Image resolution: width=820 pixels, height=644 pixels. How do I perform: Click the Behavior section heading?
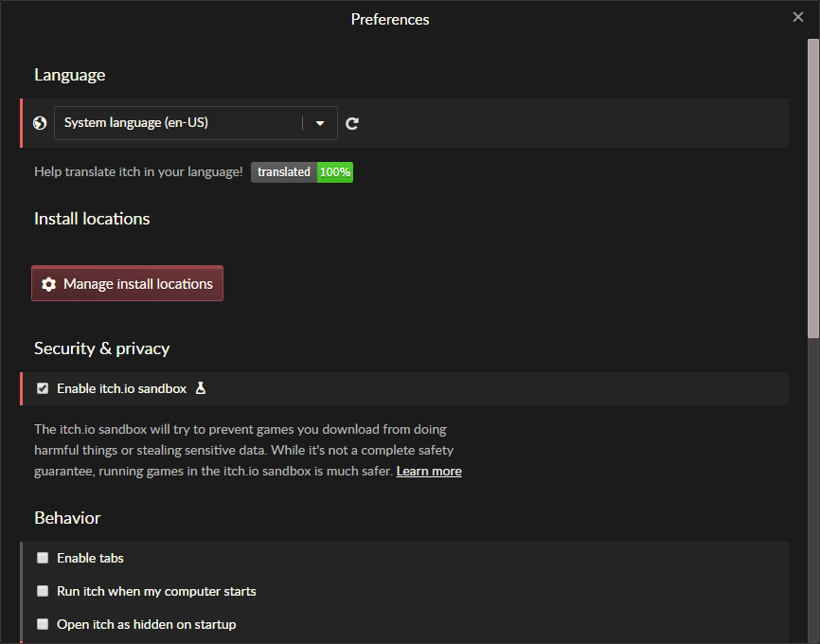pos(67,517)
